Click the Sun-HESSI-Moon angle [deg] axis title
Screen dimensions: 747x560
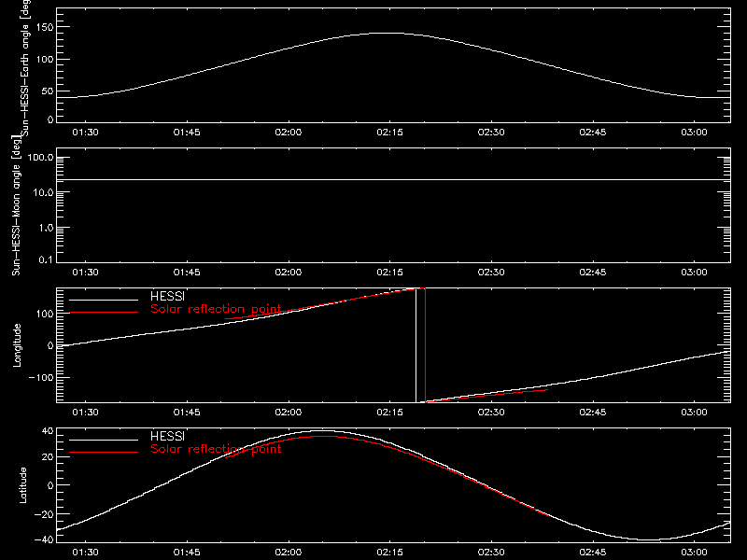tap(16, 205)
